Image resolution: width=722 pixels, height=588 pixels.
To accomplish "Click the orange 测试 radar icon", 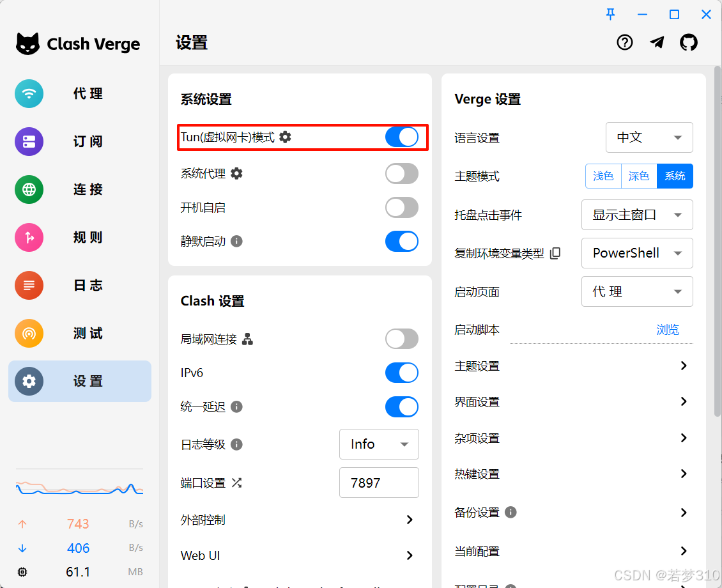I will pyautogui.click(x=29, y=333).
